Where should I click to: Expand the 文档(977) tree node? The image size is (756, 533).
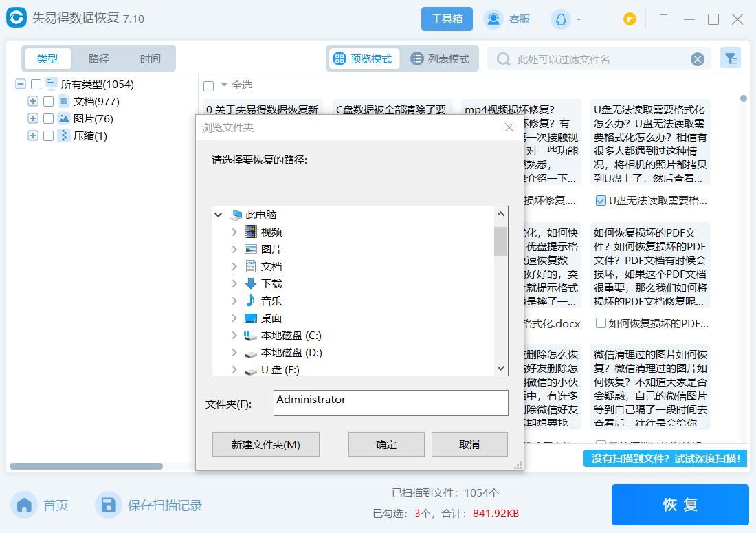pyautogui.click(x=33, y=101)
